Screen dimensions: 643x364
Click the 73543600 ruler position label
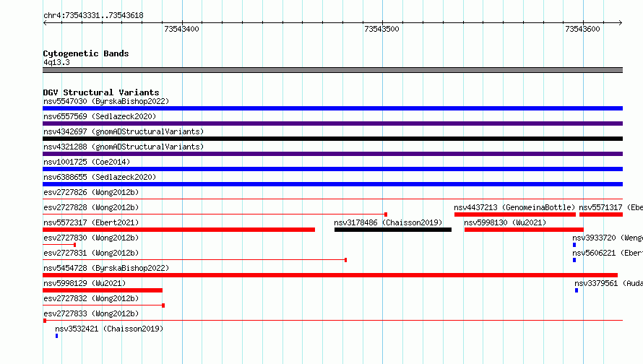[582, 29]
